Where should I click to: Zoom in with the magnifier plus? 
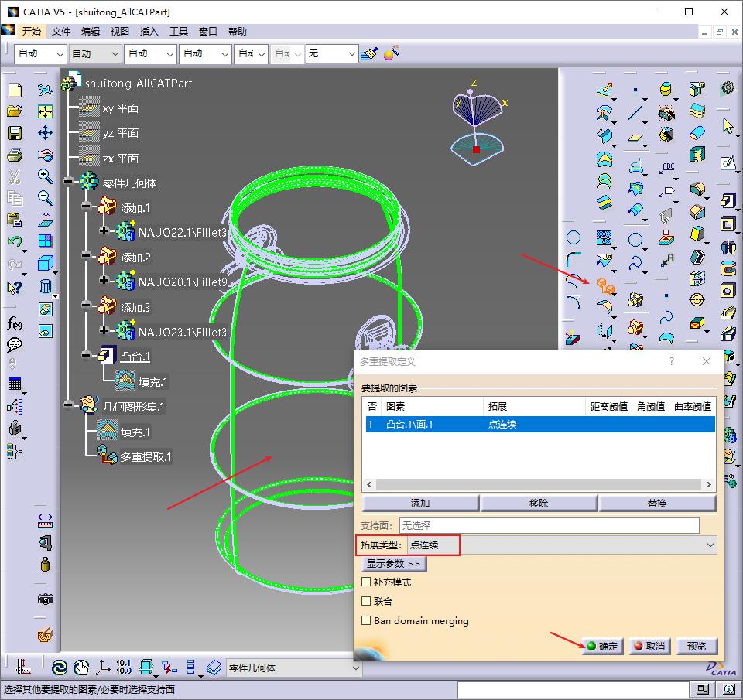pyautogui.click(x=45, y=176)
